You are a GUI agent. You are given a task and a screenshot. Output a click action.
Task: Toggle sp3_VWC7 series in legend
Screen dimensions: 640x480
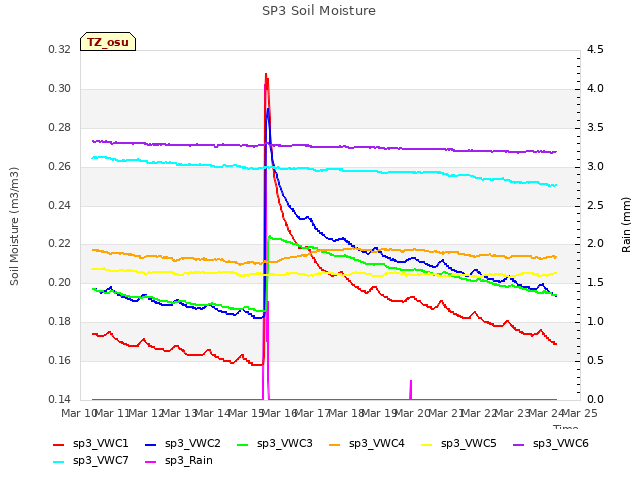coord(91,461)
